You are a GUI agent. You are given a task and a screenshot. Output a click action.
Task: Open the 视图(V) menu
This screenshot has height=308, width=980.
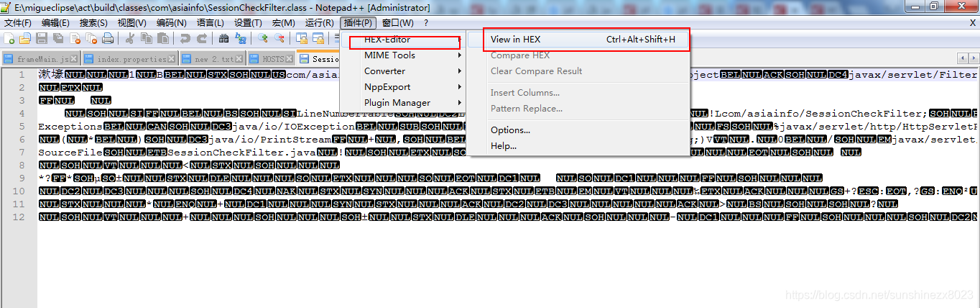click(132, 23)
